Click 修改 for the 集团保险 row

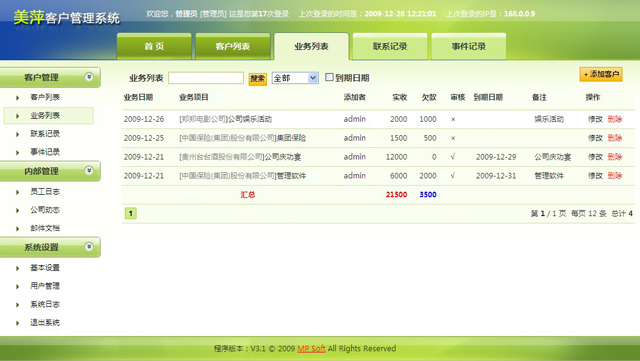pos(595,138)
